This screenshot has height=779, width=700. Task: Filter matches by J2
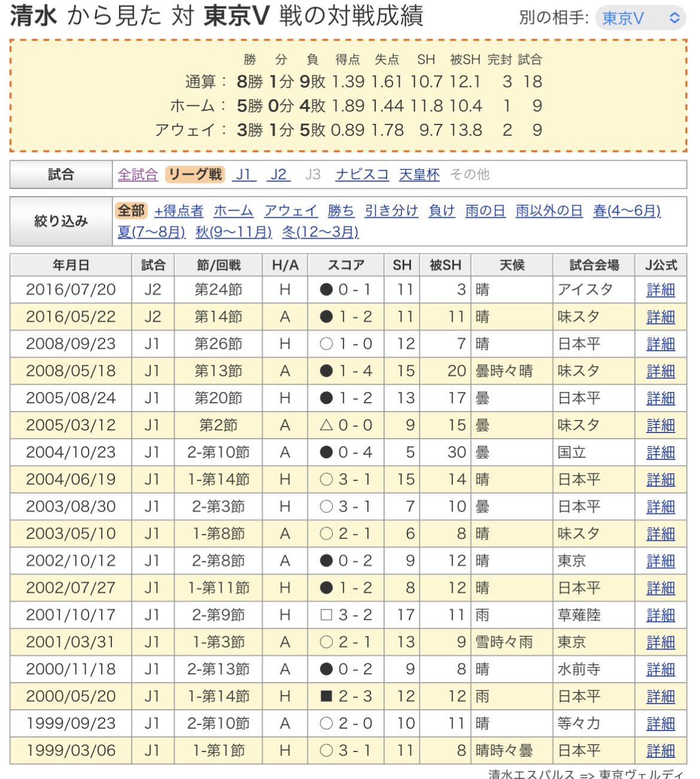pyautogui.click(x=279, y=174)
